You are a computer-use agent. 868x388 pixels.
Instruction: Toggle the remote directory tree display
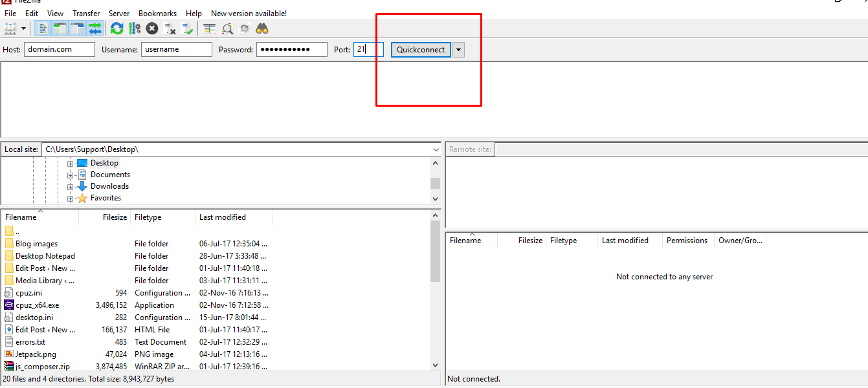(x=78, y=28)
